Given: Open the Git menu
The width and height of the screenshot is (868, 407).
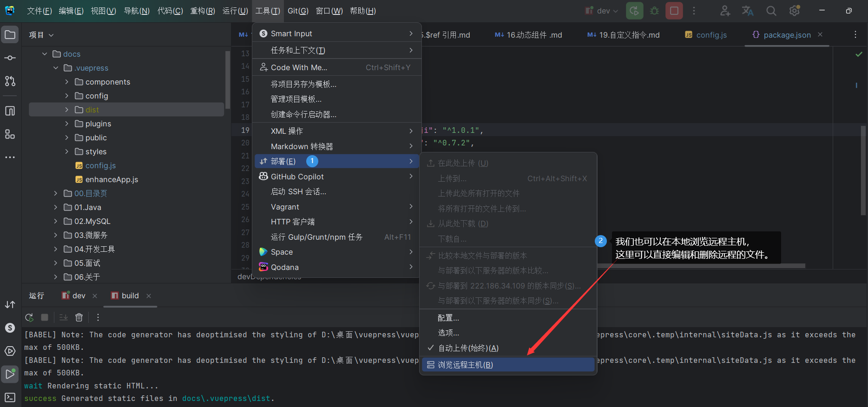Looking at the screenshot, I should pyautogui.click(x=298, y=11).
